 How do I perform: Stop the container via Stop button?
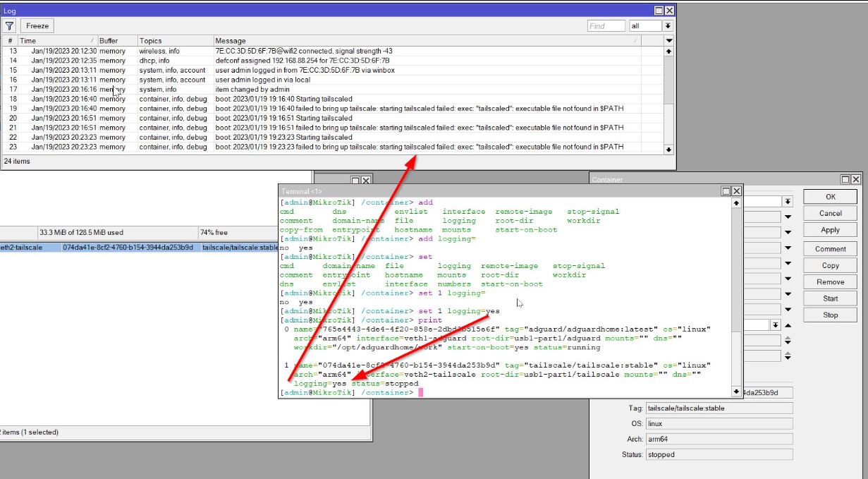coord(831,315)
